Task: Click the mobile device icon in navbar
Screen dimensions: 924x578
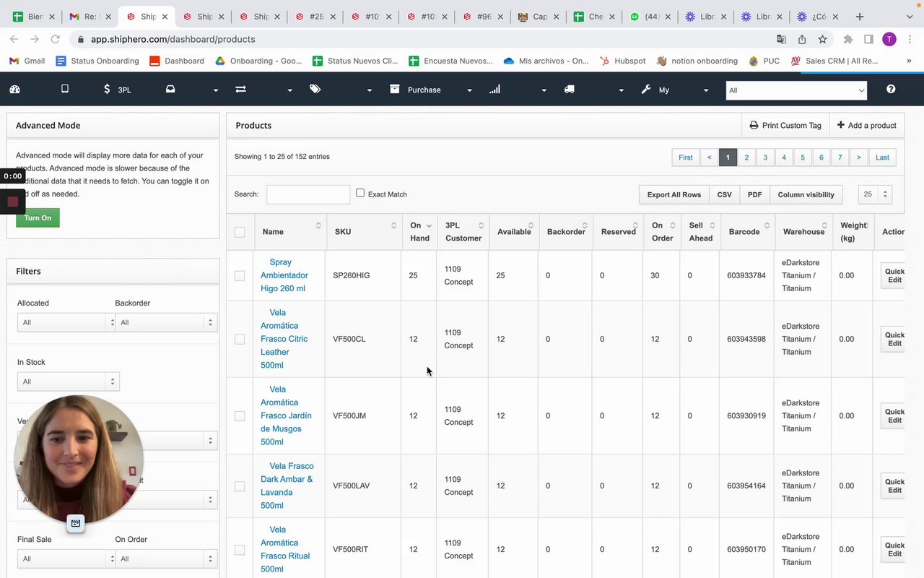Action: (x=65, y=89)
